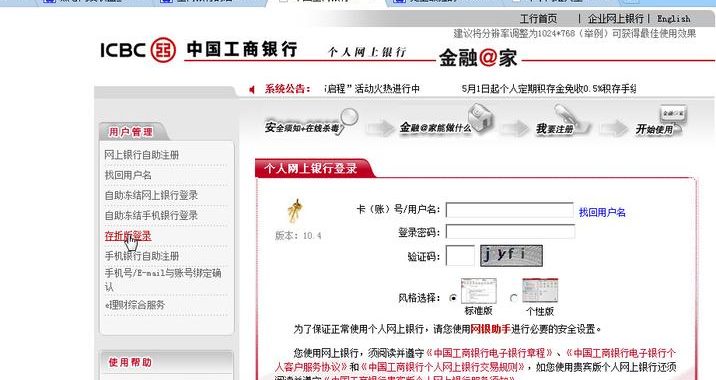This screenshot has height=380, width=716.
Task: Click the captcha image jyfi
Action: coord(511,256)
